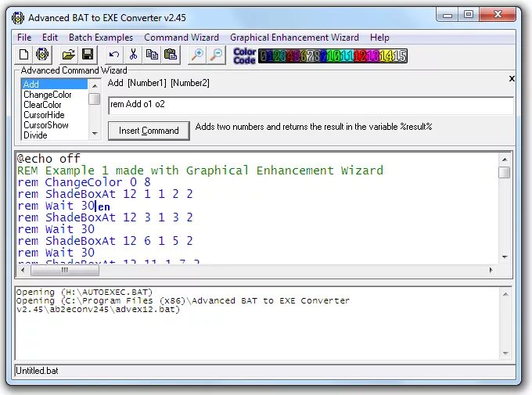This screenshot has width=532, height=395.
Task: Click the app icon in the title bar
Action: pos(18,18)
